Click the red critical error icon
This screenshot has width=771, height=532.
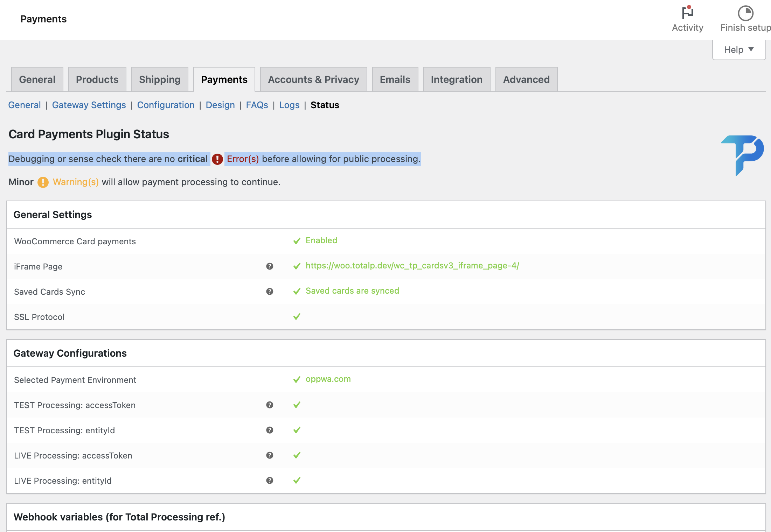point(217,159)
